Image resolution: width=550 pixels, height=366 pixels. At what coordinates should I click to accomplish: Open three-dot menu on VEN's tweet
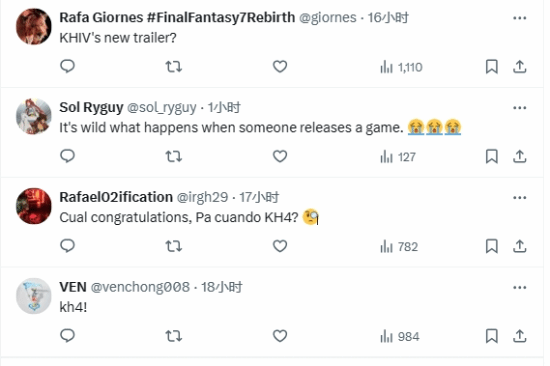pos(519,287)
